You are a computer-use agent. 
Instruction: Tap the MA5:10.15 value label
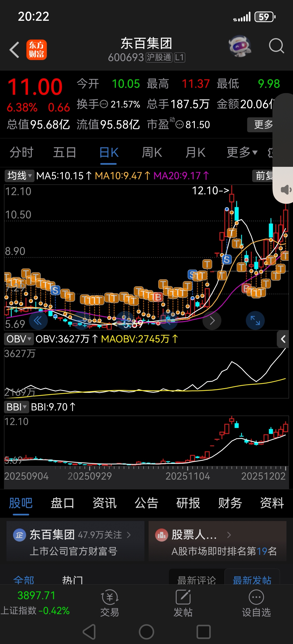coord(64,176)
